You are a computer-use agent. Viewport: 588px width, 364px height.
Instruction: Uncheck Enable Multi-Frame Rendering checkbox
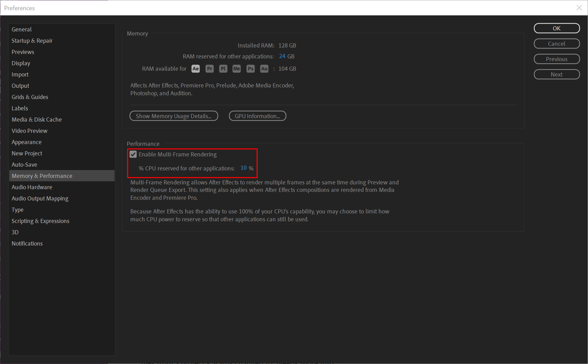(133, 154)
